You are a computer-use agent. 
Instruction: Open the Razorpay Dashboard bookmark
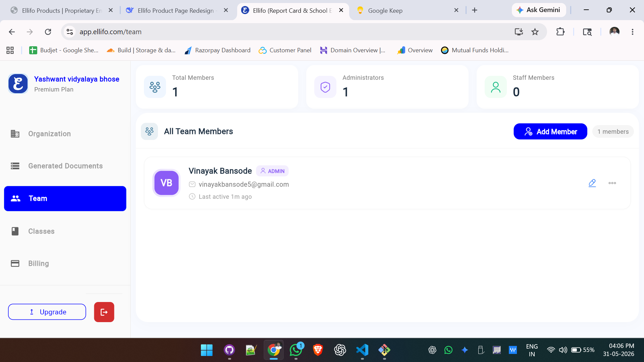tap(217, 50)
